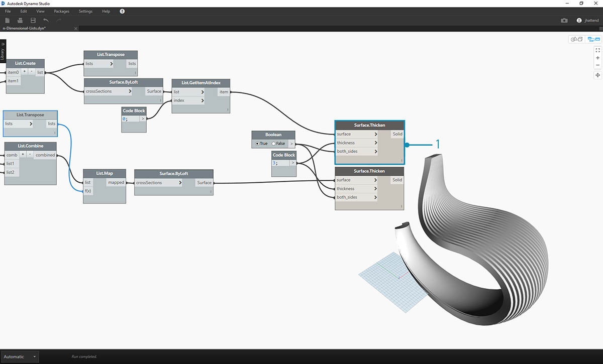Viewport: 603px width, 364px height.
Task: Click item output on List.GetItemAtIndex
Action: click(224, 92)
